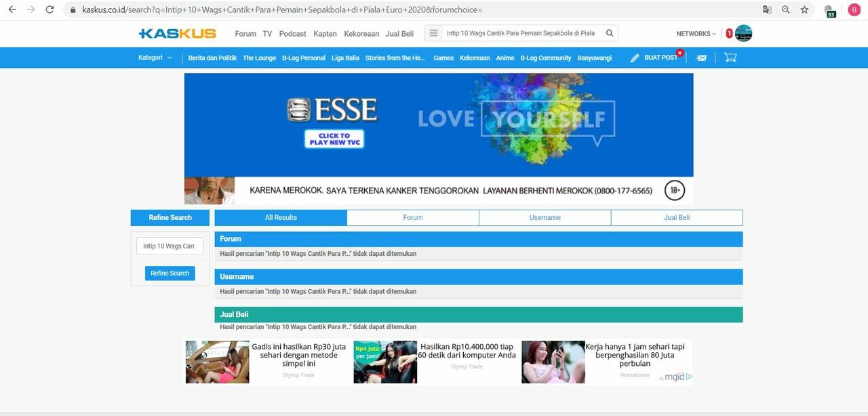Click the pencil Buat Post icon
This screenshot has width=868, height=416.
pyautogui.click(x=635, y=58)
